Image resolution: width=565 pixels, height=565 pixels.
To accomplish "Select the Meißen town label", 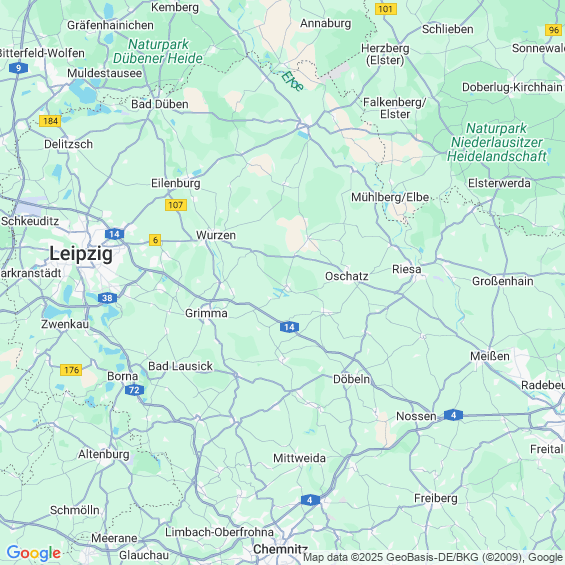I will click(490, 356).
